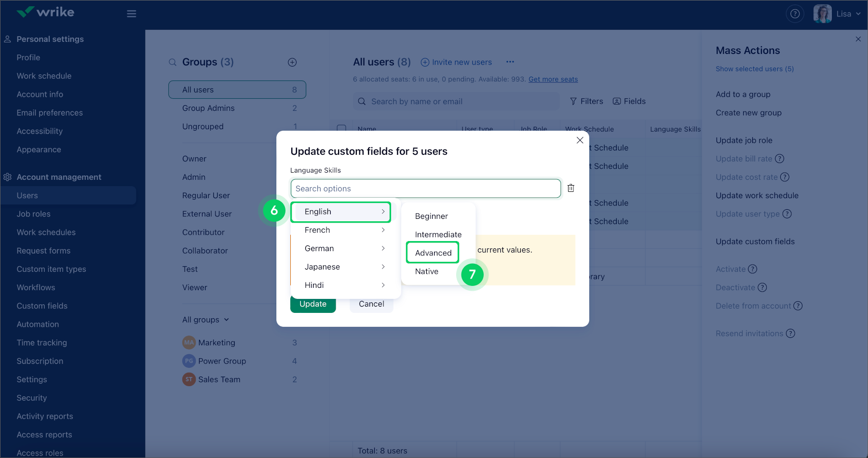868x458 pixels.
Task: Select the Native skill level
Action: [x=427, y=271]
